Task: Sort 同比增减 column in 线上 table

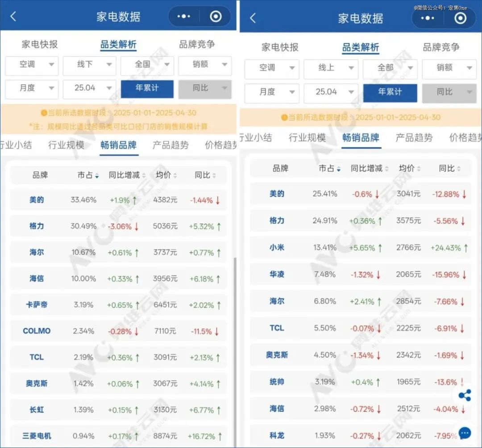Action: [x=370, y=169]
